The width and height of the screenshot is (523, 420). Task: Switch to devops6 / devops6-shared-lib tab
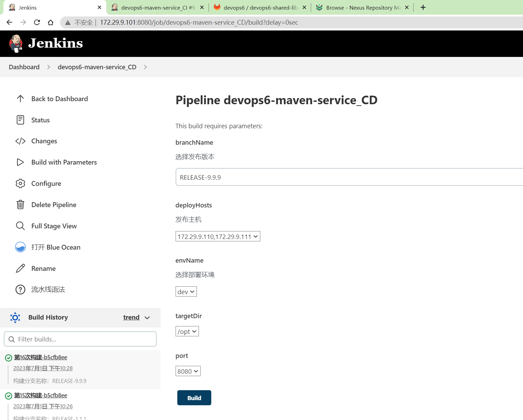point(261,8)
